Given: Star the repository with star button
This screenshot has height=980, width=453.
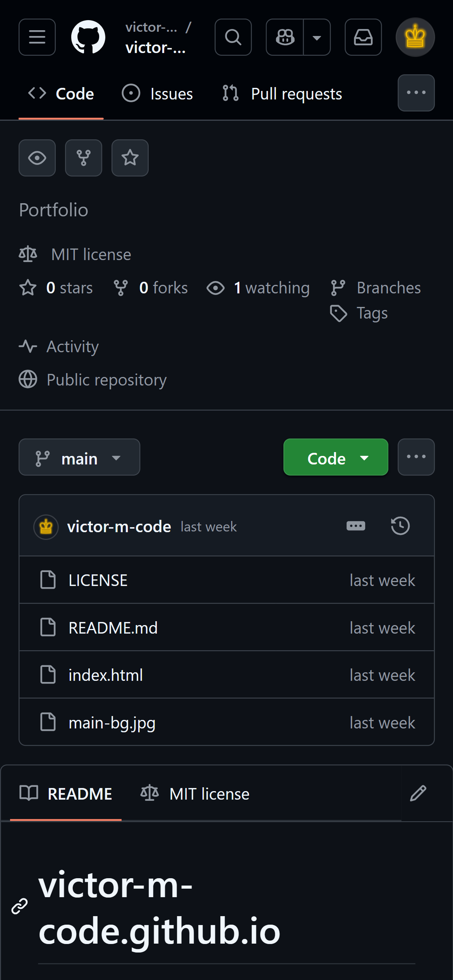Looking at the screenshot, I should point(130,158).
